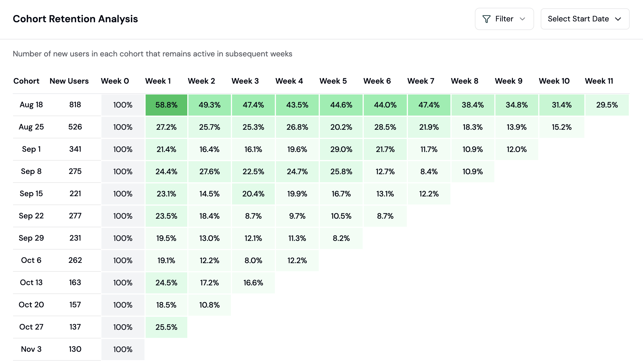Viewport: 643px width, 364px height.
Task: Click the 12.0% Week 9 cell for Sep 1
Action: click(516, 149)
